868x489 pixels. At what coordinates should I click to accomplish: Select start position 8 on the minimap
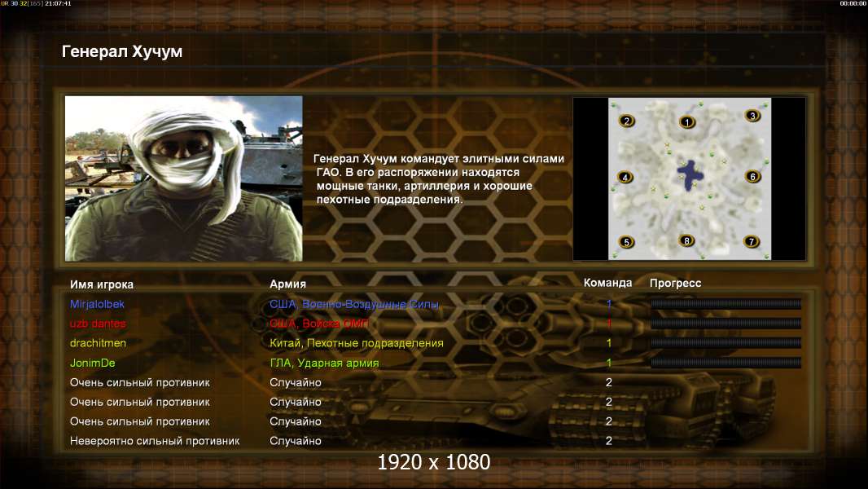point(687,241)
